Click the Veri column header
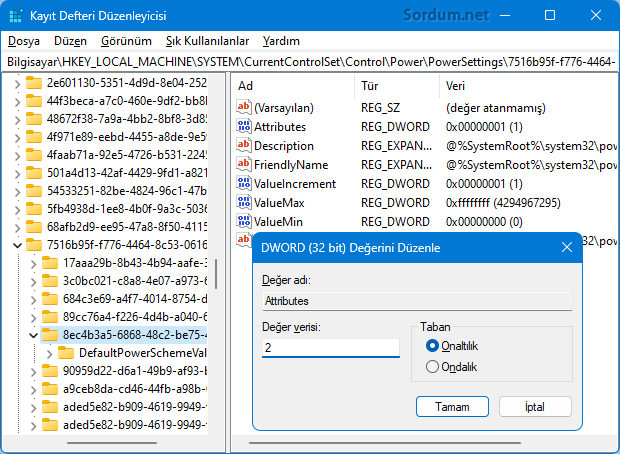This screenshot has width=620, height=454. click(x=529, y=86)
